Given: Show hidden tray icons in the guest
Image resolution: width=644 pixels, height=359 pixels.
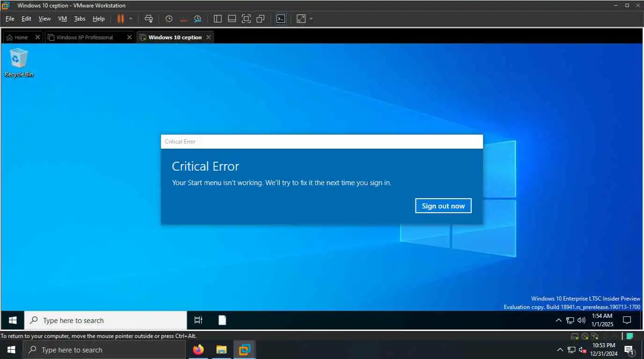Looking at the screenshot, I should [558, 320].
